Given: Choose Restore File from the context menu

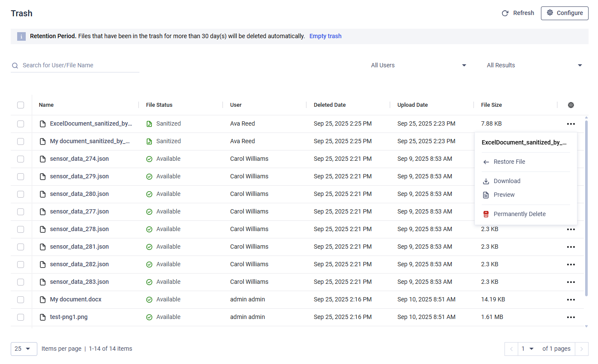Looking at the screenshot, I should (x=509, y=162).
